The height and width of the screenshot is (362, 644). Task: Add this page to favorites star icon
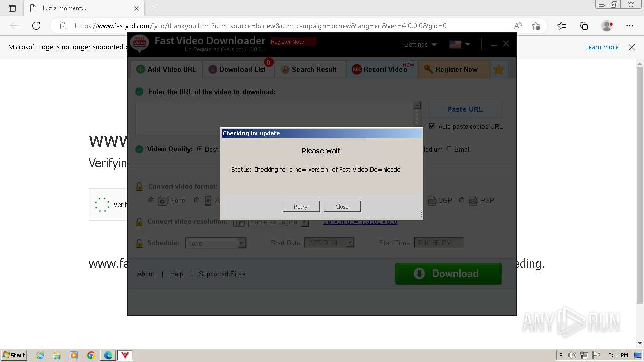pyautogui.click(x=536, y=26)
